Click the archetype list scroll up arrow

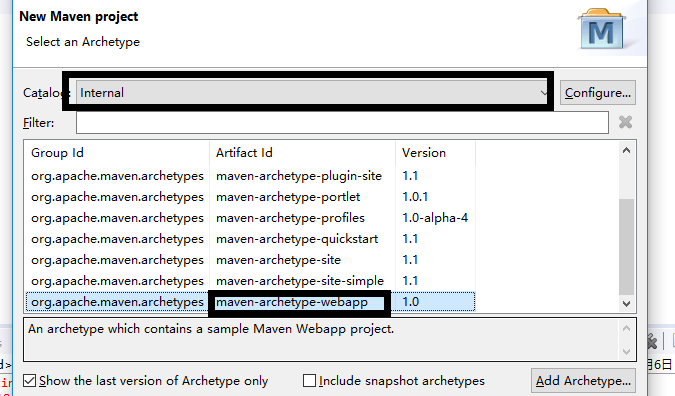tap(626, 150)
